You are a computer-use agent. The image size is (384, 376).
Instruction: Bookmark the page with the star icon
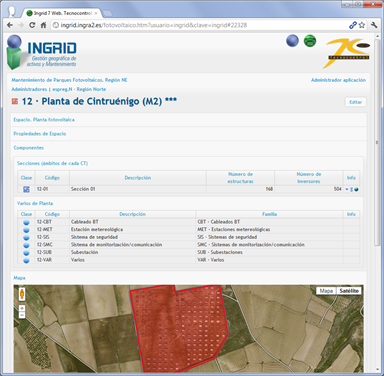click(362, 25)
